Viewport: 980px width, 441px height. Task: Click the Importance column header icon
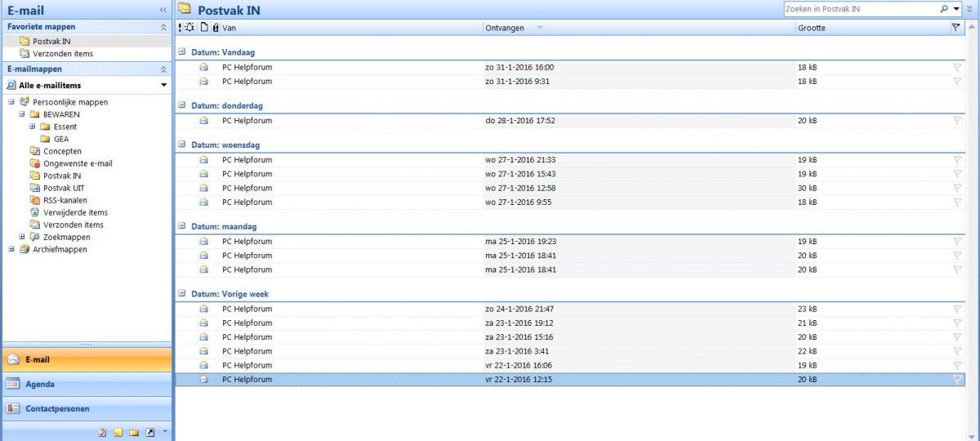(x=180, y=28)
